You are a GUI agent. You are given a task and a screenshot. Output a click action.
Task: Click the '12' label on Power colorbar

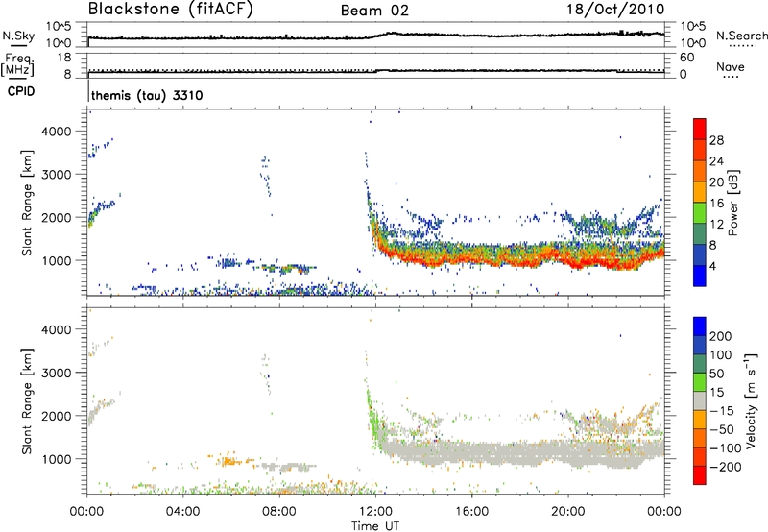716,225
